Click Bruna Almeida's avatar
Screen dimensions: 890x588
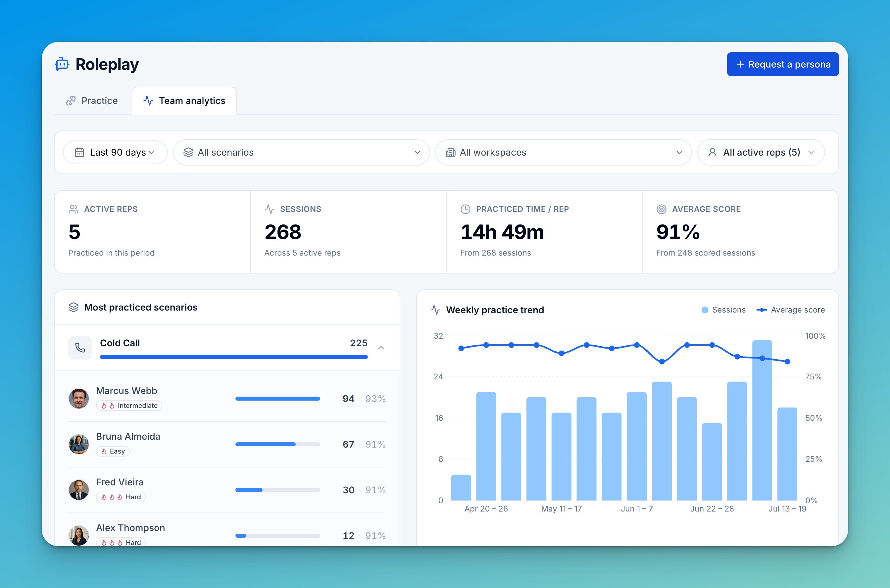point(79,444)
